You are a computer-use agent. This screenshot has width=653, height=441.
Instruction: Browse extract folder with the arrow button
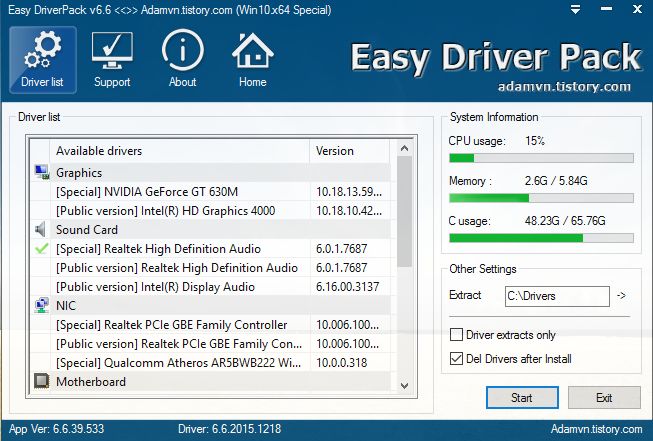[621, 296]
